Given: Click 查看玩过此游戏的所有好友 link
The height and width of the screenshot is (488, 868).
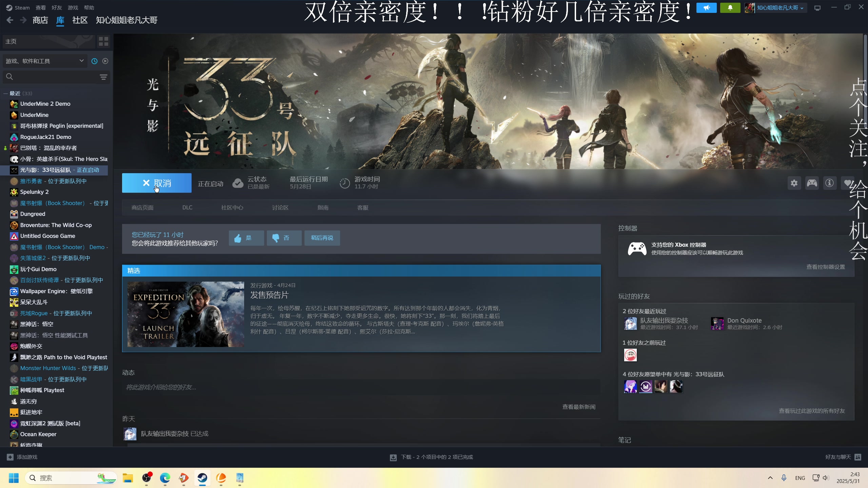Looking at the screenshot, I should click(x=812, y=411).
